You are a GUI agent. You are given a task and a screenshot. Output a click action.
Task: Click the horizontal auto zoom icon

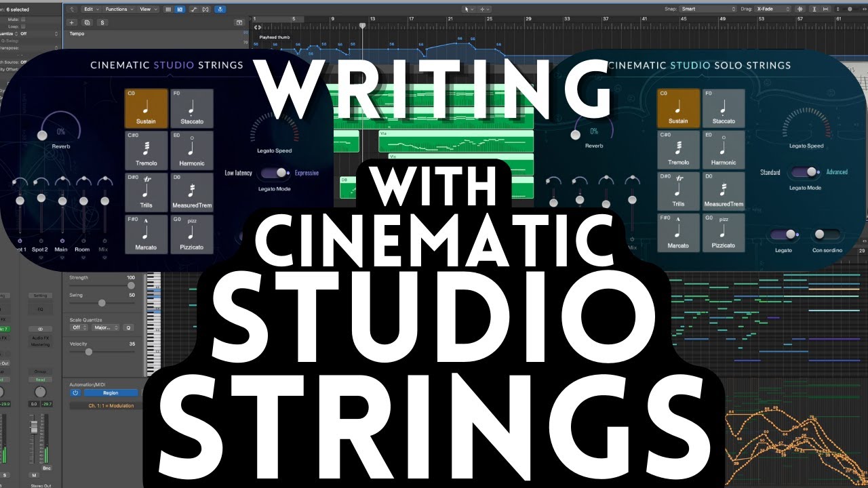(x=827, y=9)
